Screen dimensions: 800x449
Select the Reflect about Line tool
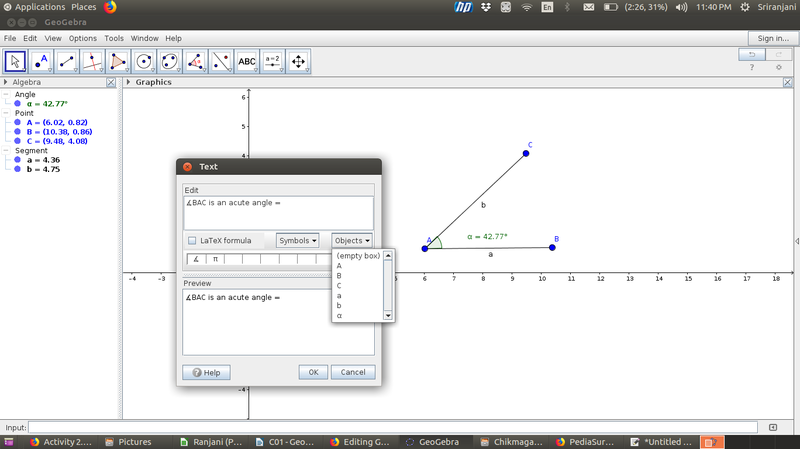pos(221,62)
